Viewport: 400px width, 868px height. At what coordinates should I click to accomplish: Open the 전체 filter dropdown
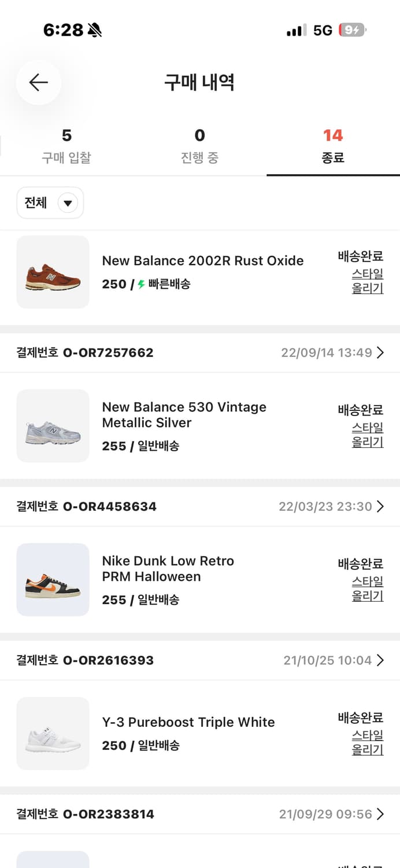(50, 203)
